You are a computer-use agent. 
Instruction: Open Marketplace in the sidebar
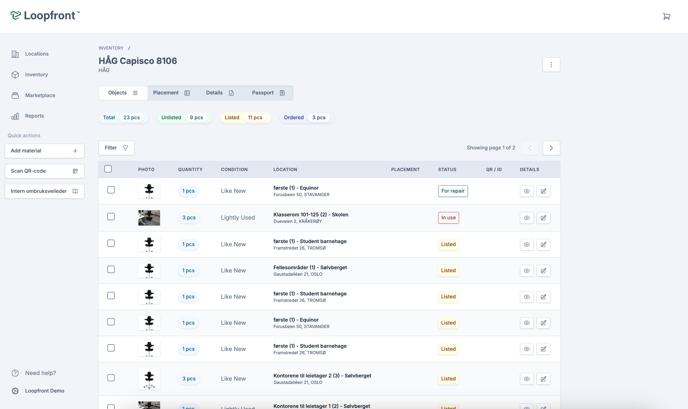pos(33,95)
